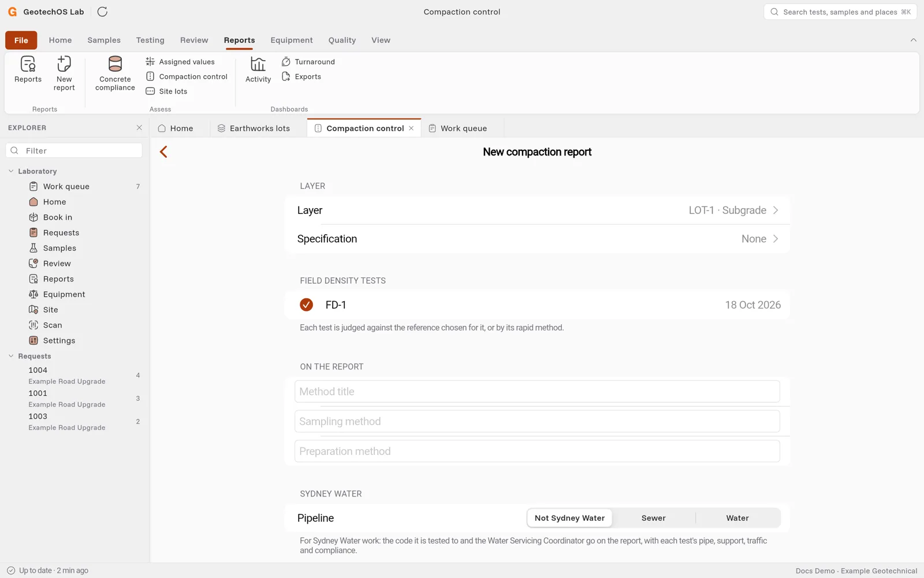Switch to the Equipment ribbon tab

(x=292, y=40)
